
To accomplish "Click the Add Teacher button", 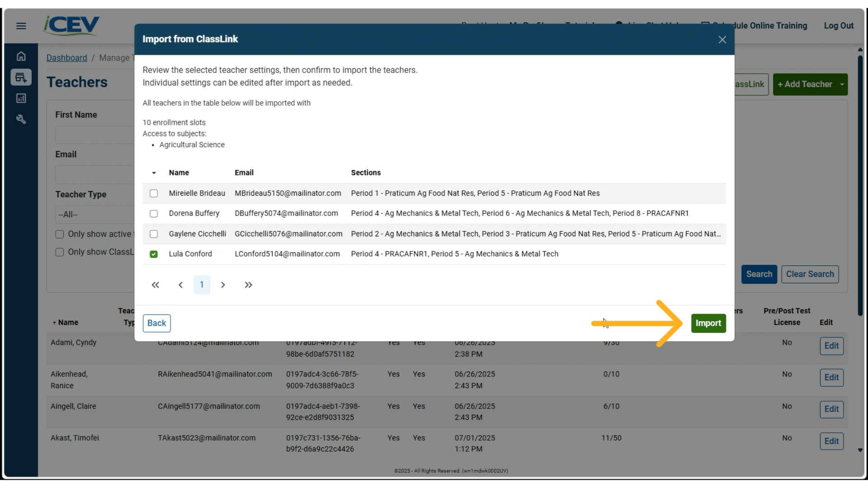I will (805, 84).
